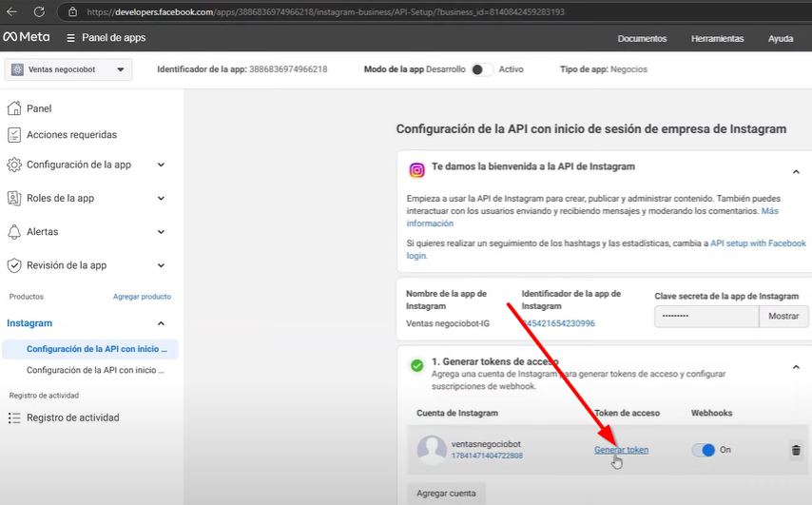Click the Tipo de app: Negocios text

[x=604, y=69]
